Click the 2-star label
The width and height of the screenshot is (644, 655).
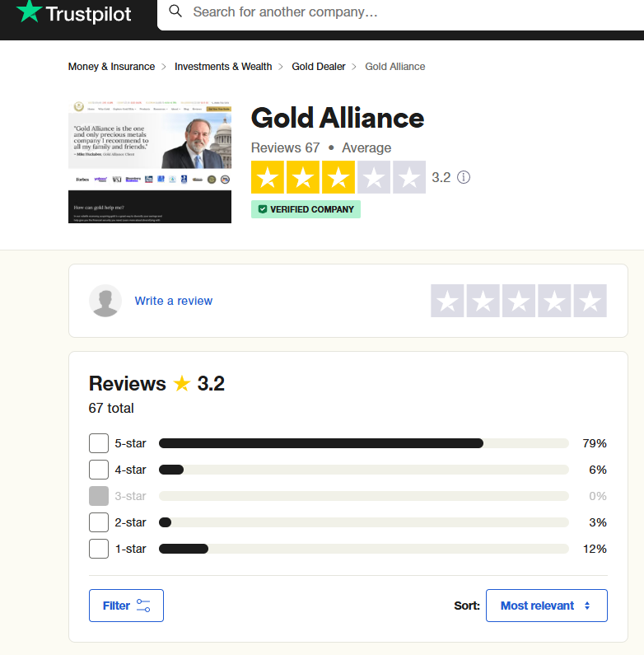(x=130, y=522)
